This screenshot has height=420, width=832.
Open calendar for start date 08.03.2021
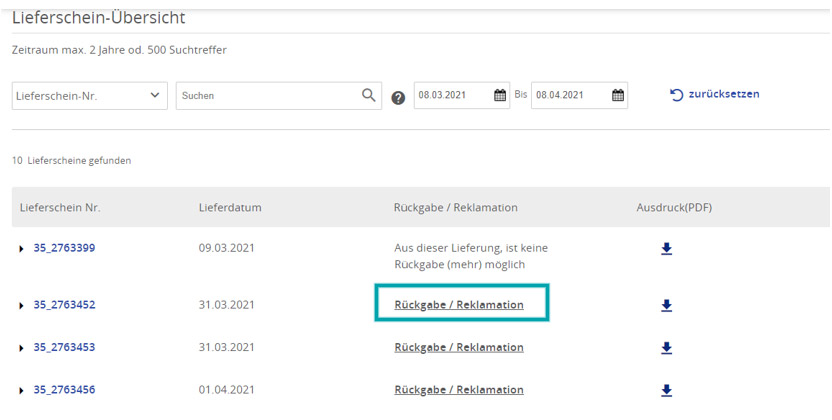click(500, 96)
